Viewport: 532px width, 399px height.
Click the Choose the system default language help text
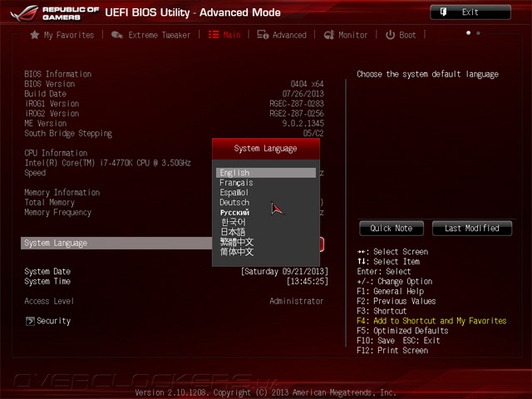[427, 74]
